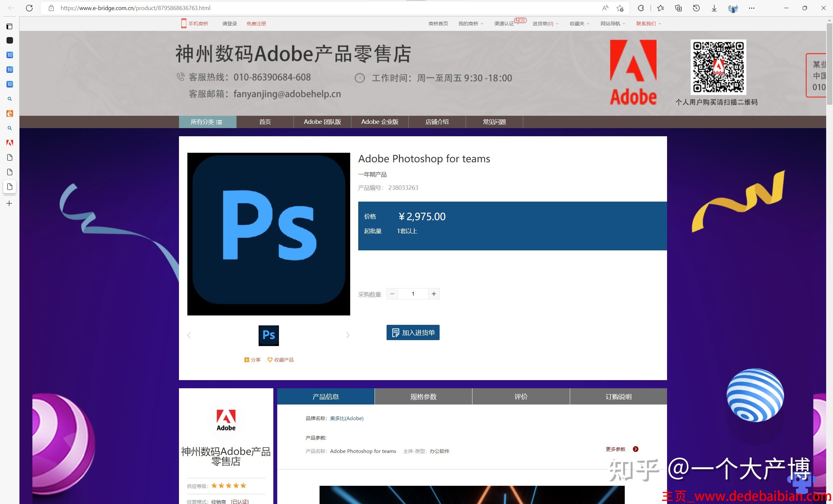Open the downloads arrow icon

click(714, 8)
